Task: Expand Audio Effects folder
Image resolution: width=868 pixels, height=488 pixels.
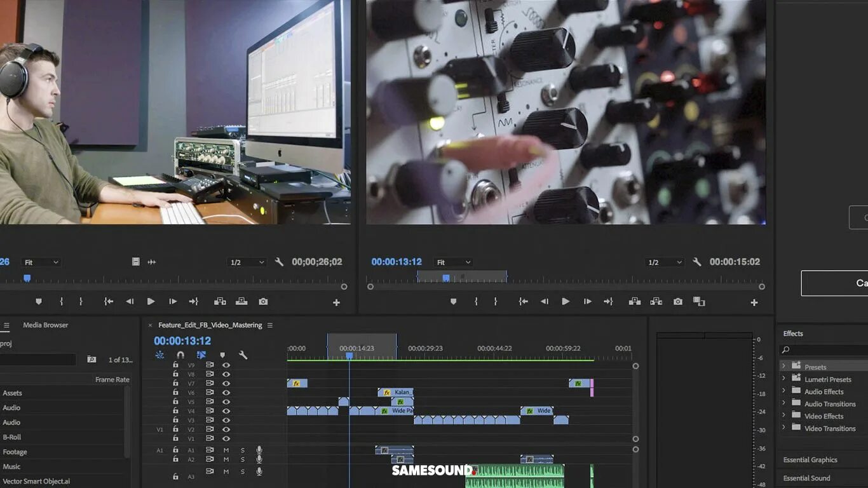Action: (x=783, y=391)
